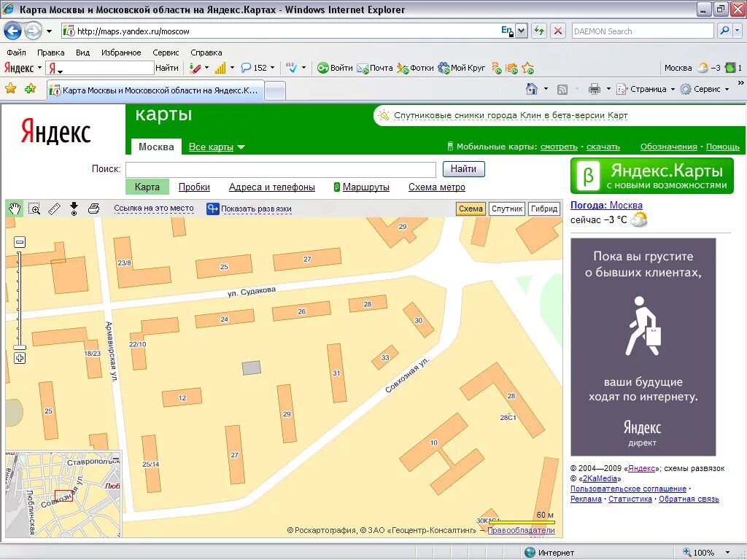The height and width of the screenshot is (560, 747).
Task: Click the browser Forward arrow button
Action: pos(33,31)
